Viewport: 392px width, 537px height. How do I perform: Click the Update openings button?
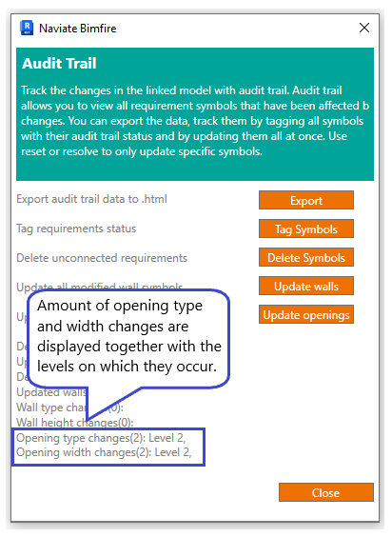tap(306, 314)
